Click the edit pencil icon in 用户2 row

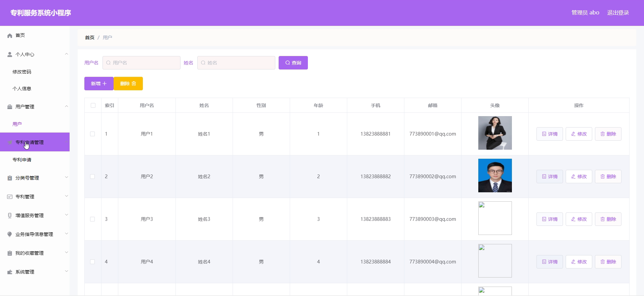(573, 177)
